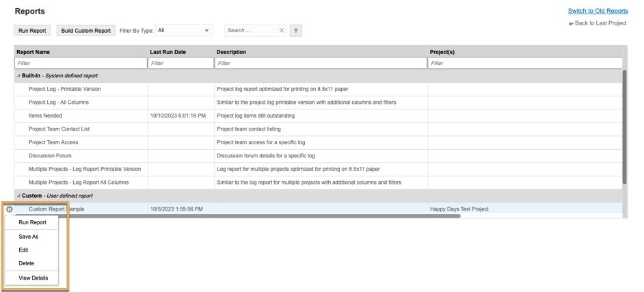Screen dimensions: 644x292
Task: Open the Switch to Old Reports link
Action: point(598,11)
